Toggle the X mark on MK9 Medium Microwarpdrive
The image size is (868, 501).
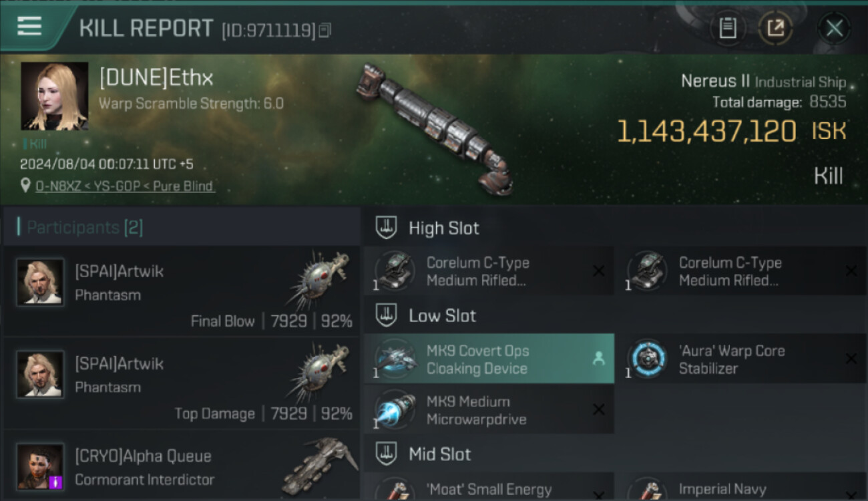[x=599, y=409]
